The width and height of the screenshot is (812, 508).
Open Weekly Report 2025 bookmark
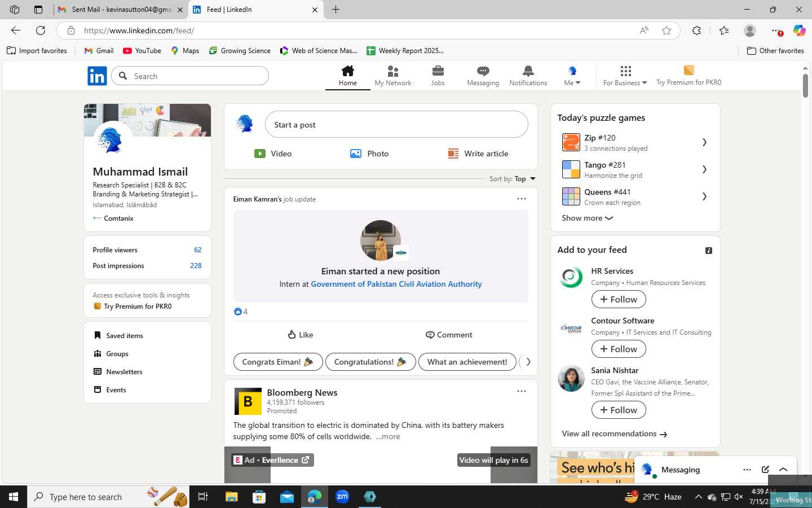tap(405, 51)
